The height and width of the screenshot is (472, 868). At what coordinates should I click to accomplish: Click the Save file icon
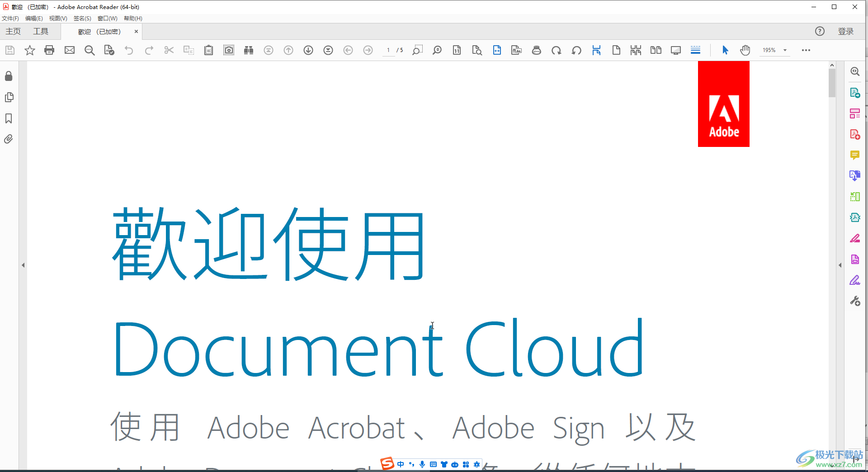click(10, 50)
